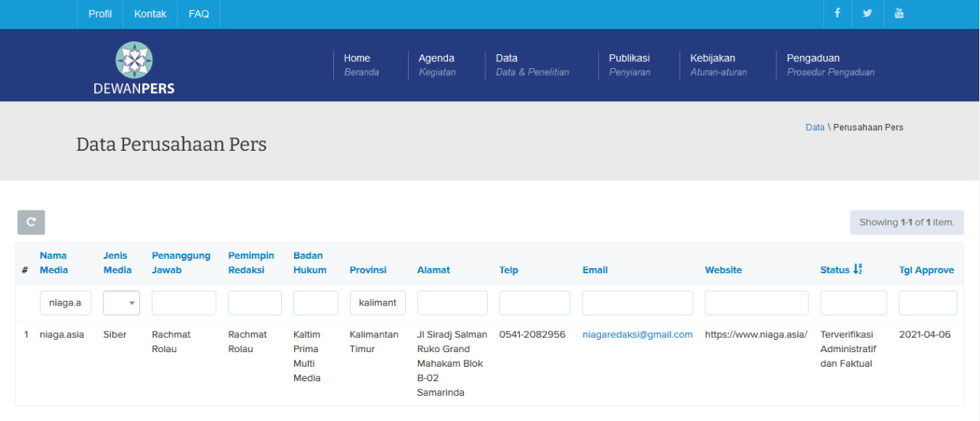Click the Siber media type cell
Image resolution: width=980 pixels, height=421 pixels.
pyautogui.click(x=115, y=335)
